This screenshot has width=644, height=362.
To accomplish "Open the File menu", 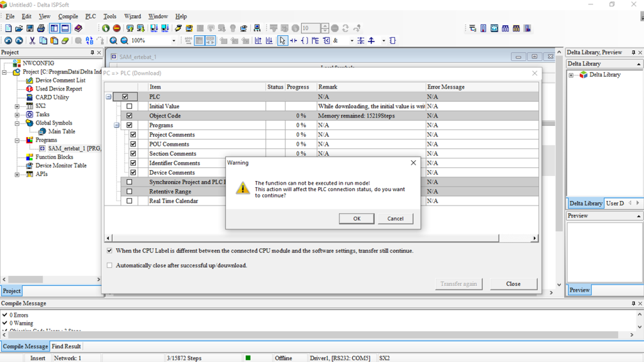I will click(10, 16).
